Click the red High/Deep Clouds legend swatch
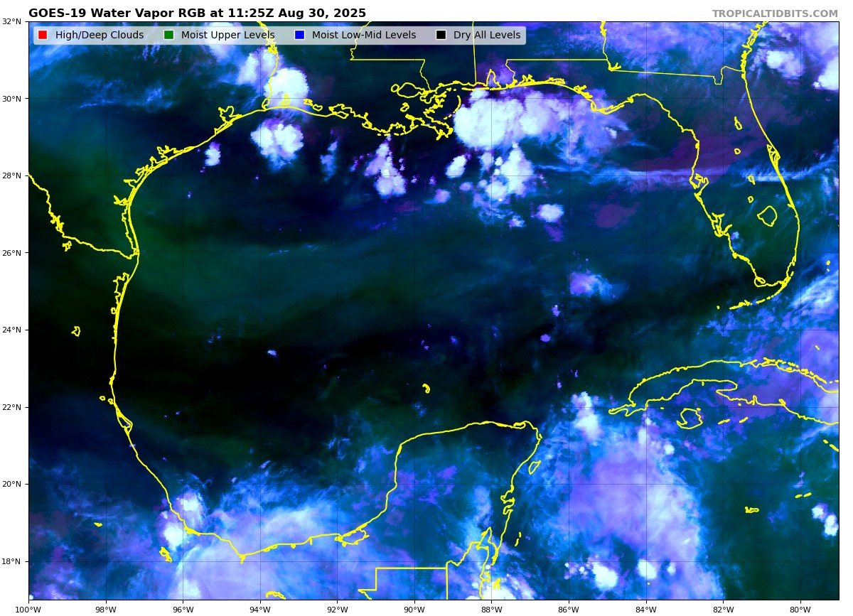The width and height of the screenshot is (853, 616). (43, 35)
